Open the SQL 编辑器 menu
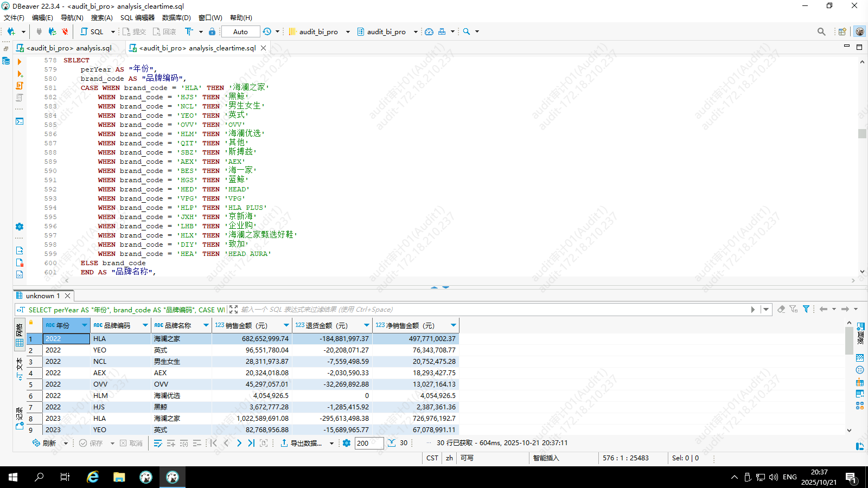Viewport: 868px width, 488px height. tap(137, 17)
